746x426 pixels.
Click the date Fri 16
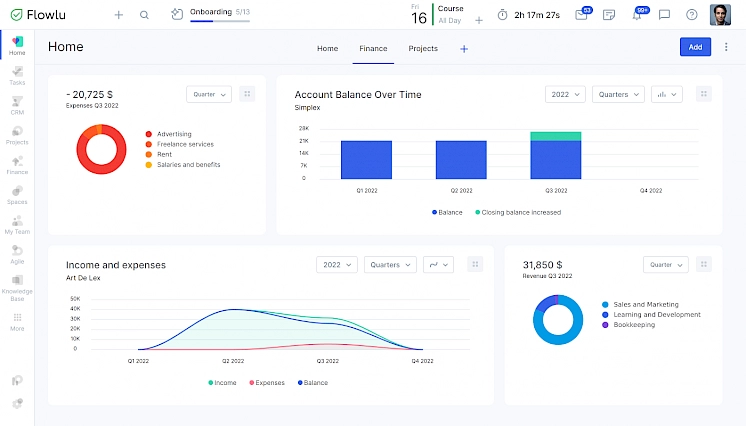[x=419, y=14]
